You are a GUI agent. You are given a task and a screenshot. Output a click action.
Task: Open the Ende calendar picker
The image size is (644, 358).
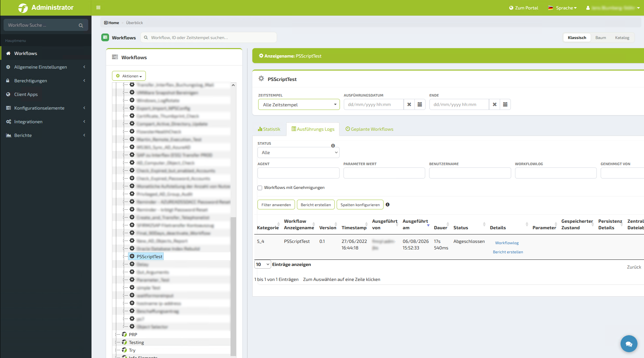coord(505,104)
